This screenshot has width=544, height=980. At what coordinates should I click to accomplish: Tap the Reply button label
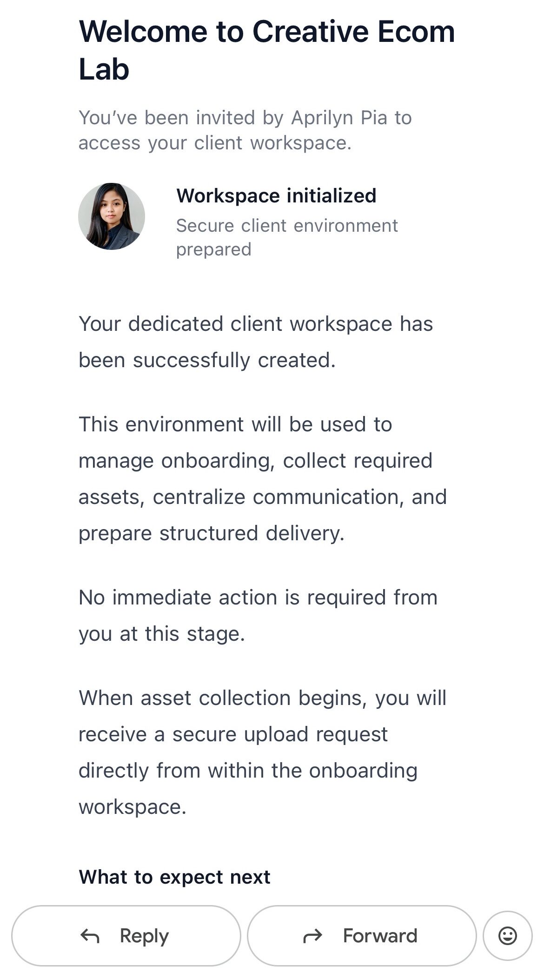coord(144,935)
